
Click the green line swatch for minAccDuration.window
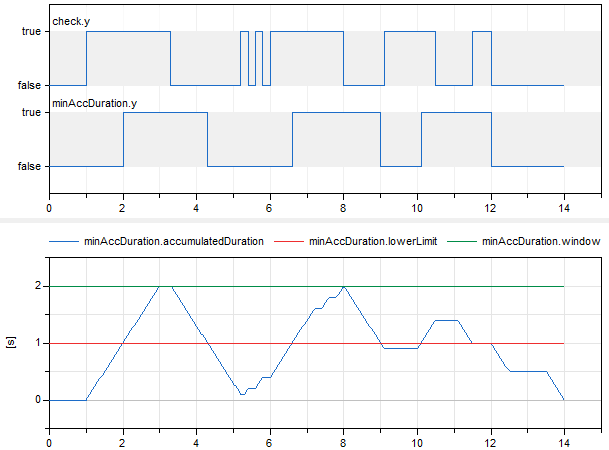(x=459, y=241)
